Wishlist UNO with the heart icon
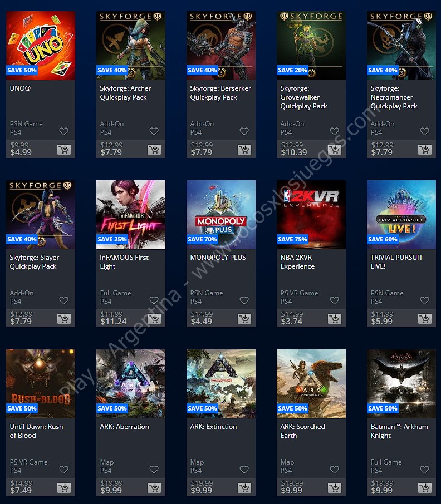 click(63, 131)
